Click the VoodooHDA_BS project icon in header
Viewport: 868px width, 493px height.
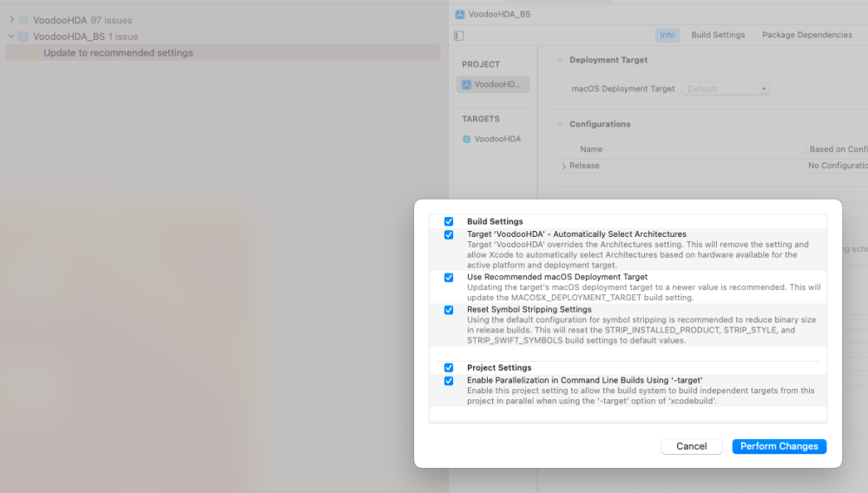(459, 15)
